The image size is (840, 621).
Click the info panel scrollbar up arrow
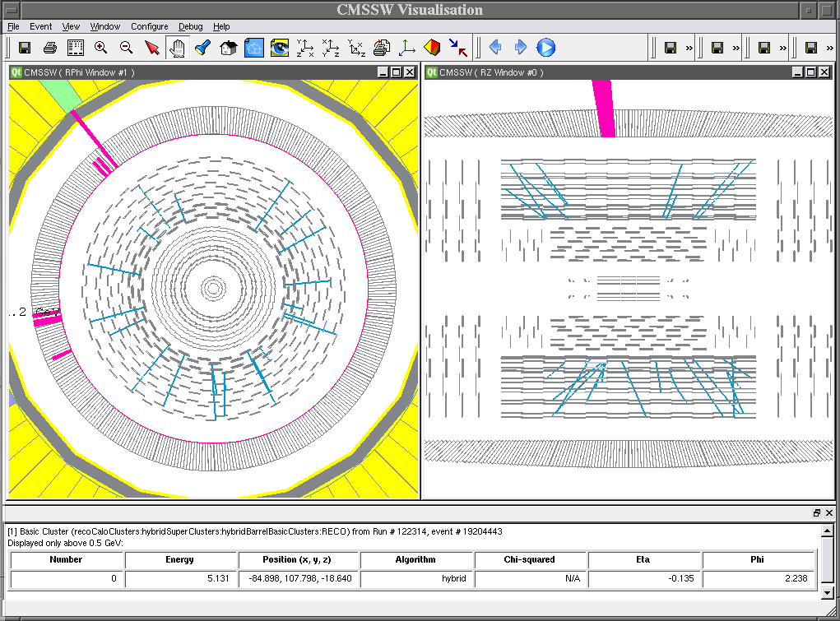point(827,531)
